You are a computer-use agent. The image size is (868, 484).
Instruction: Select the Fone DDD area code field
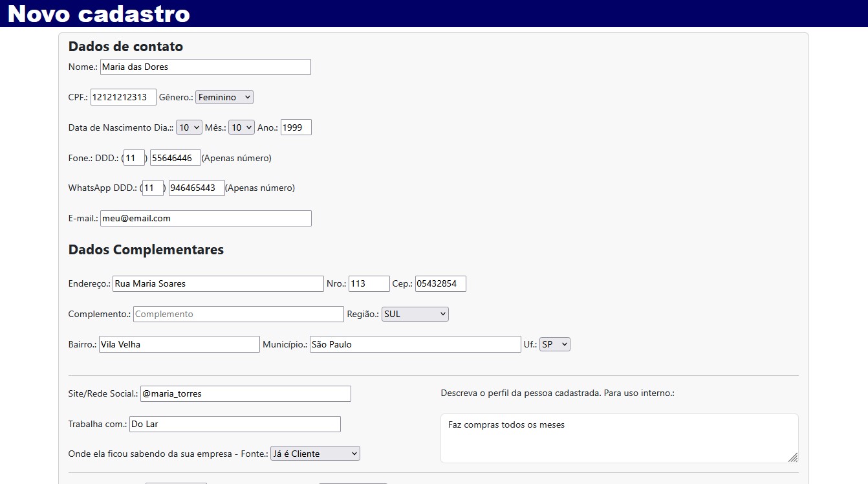pos(134,158)
